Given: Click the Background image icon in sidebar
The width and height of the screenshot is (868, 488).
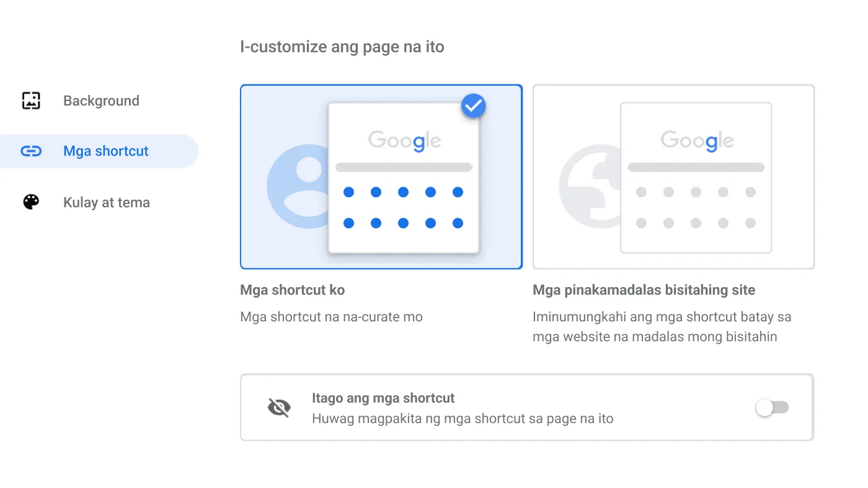Looking at the screenshot, I should (x=30, y=100).
